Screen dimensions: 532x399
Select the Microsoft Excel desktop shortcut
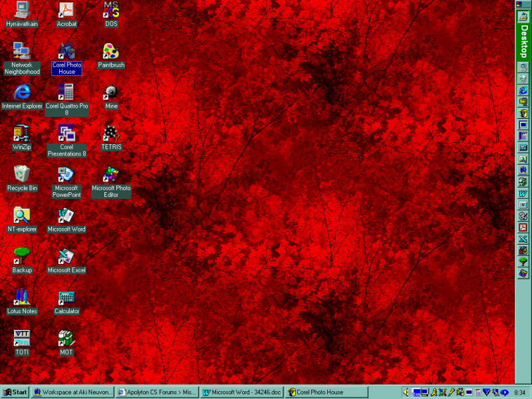(66, 257)
